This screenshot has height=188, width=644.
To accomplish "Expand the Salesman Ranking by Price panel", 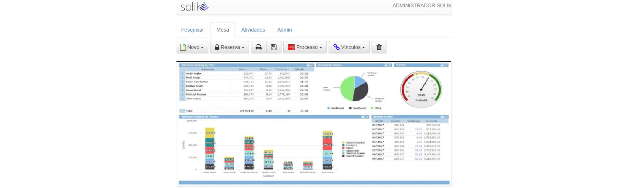I will (x=312, y=65).
